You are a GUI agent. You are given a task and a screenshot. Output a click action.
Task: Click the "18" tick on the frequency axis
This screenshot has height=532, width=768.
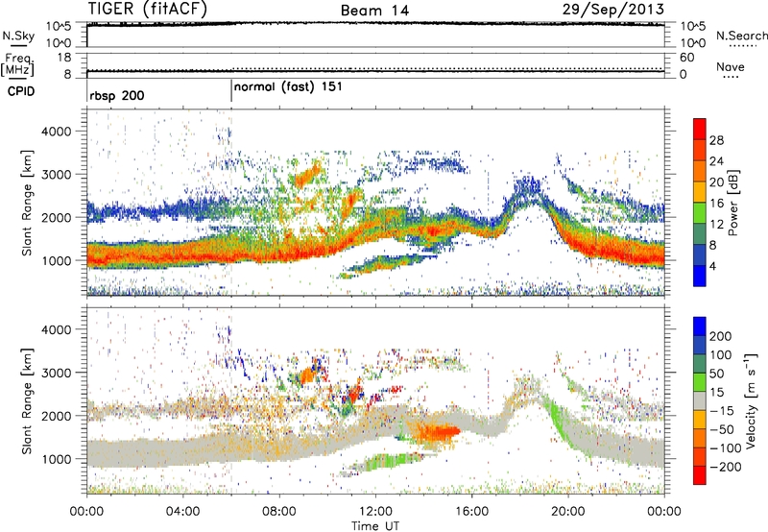[64, 57]
